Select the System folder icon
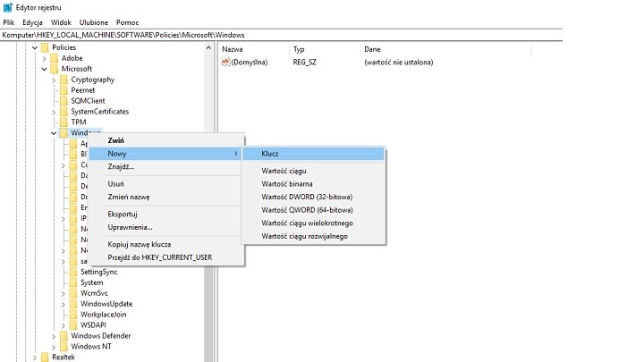Image resolution: width=644 pixels, height=362 pixels. click(73, 282)
